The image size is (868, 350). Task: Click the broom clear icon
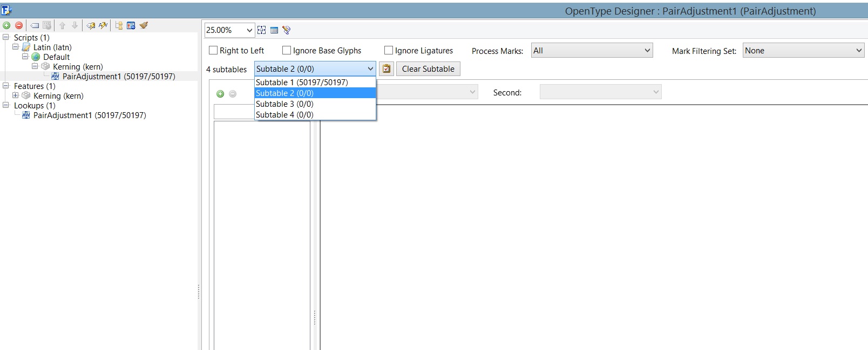tap(144, 25)
